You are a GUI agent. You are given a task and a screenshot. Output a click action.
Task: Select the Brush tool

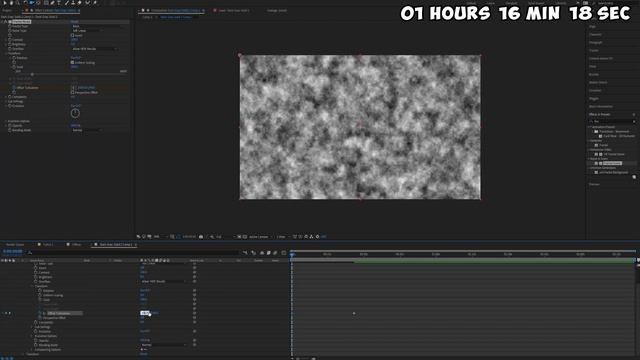click(67, 3)
